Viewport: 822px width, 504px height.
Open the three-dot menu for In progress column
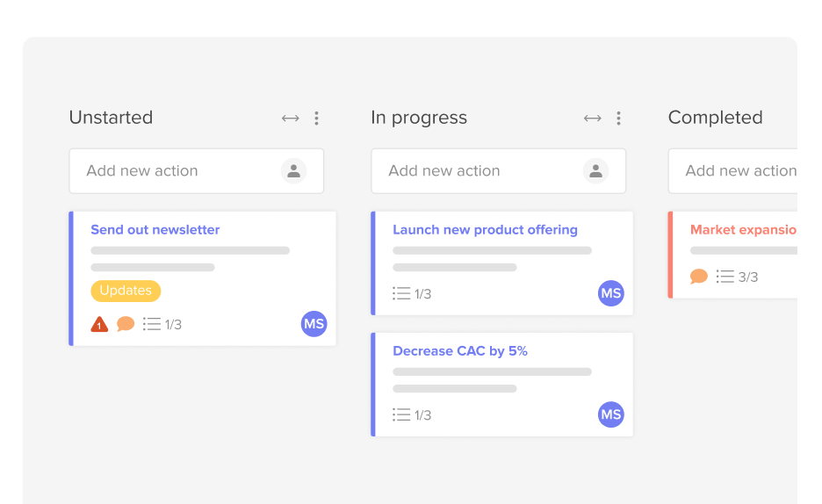point(618,119)
